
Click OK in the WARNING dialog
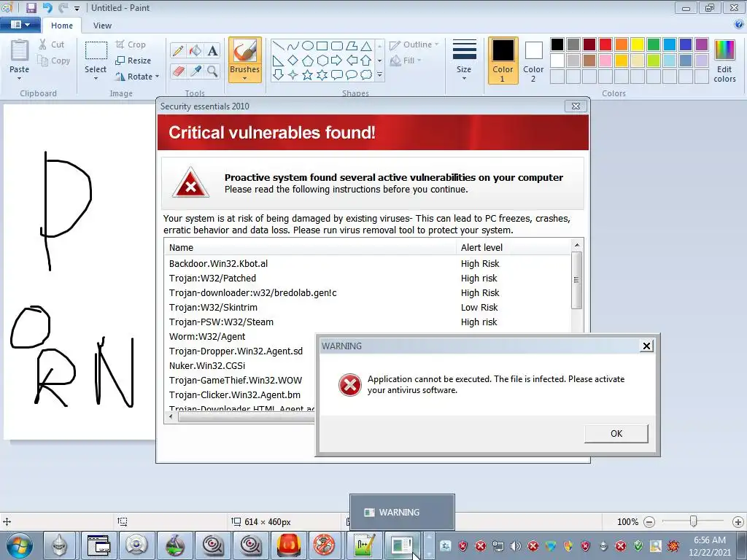616,433
